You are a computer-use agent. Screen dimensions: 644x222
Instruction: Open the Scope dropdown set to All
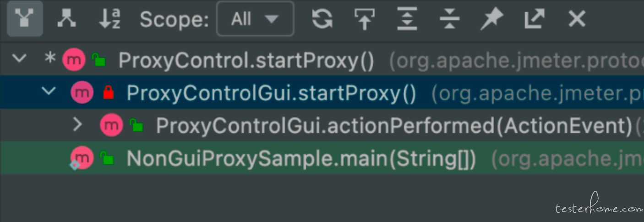[x=255, y=19]
